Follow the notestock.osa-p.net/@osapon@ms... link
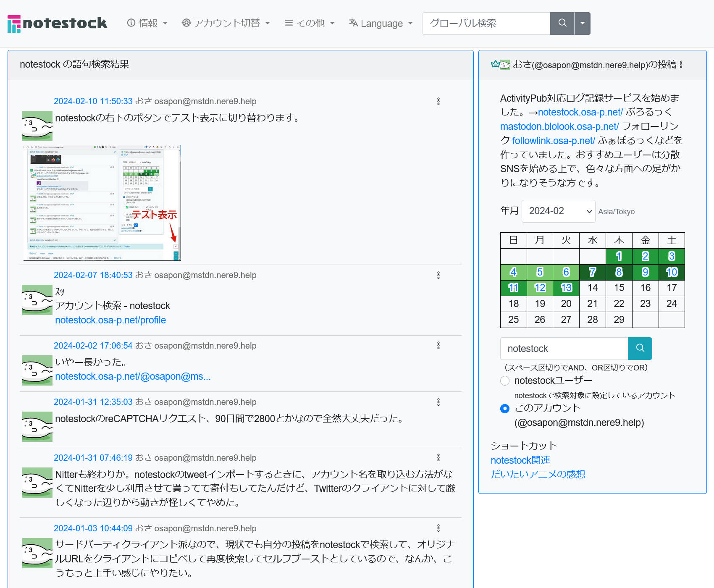 tap(133, 376)
